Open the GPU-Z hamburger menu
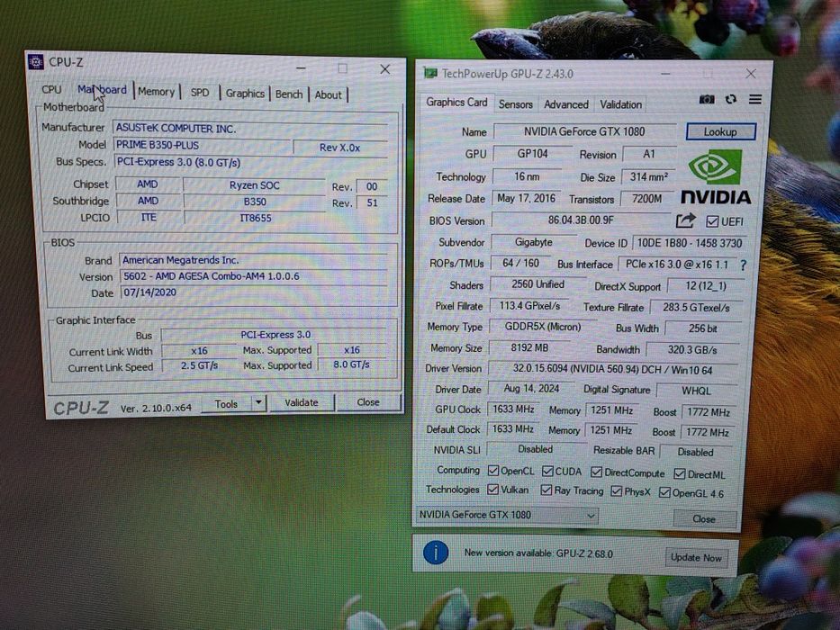The image size is (840, 630). [754, 100]
